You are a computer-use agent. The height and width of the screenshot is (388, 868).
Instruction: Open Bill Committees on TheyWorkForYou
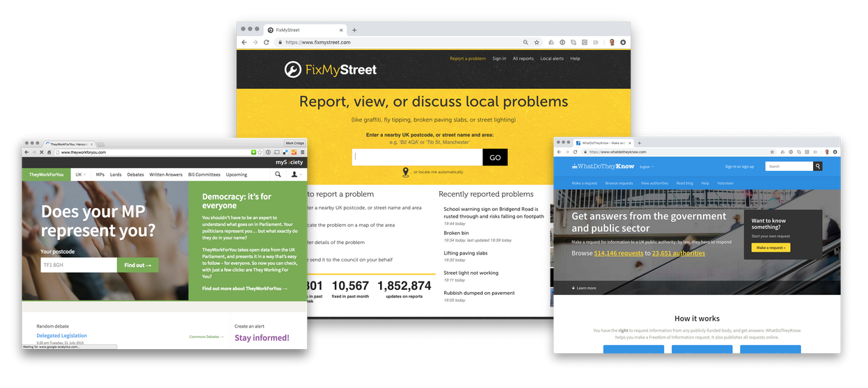coord(204,175)
